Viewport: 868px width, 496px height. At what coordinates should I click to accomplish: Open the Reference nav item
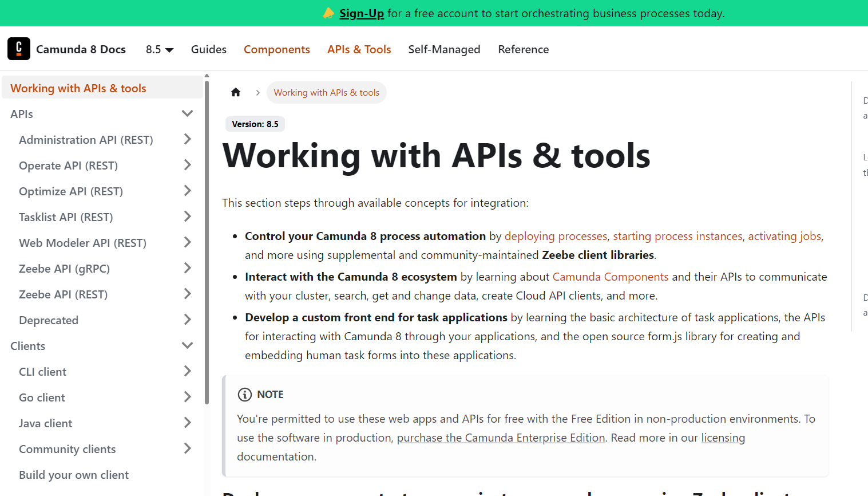pos(524,49)
